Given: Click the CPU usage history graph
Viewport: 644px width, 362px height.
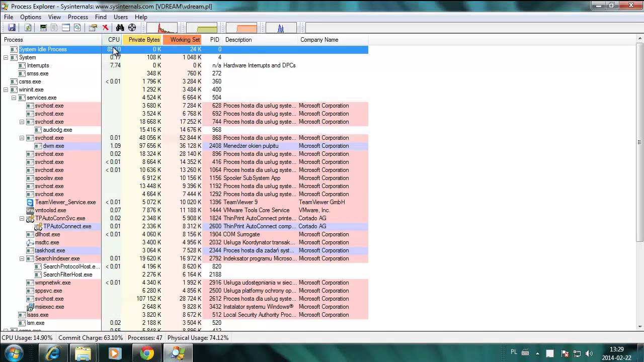Looking at the screenshot, I should point(162,28).
